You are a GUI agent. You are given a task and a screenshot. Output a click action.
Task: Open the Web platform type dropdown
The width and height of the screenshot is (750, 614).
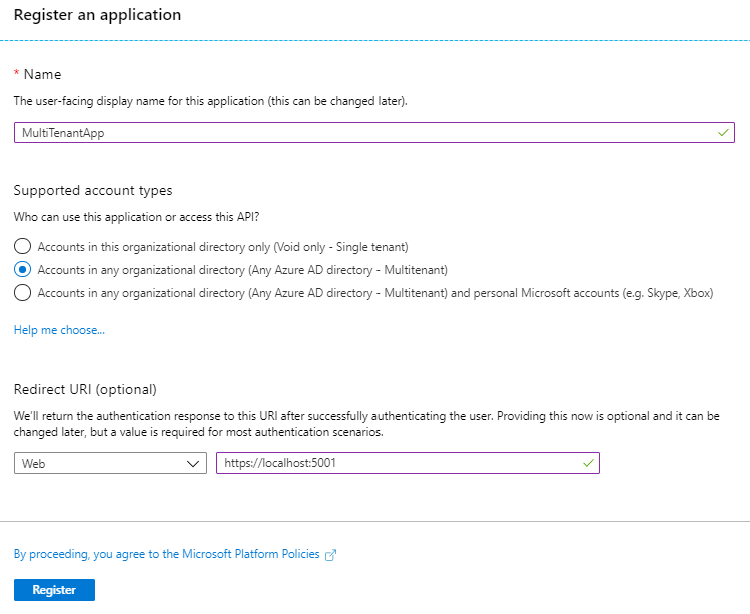110,463
